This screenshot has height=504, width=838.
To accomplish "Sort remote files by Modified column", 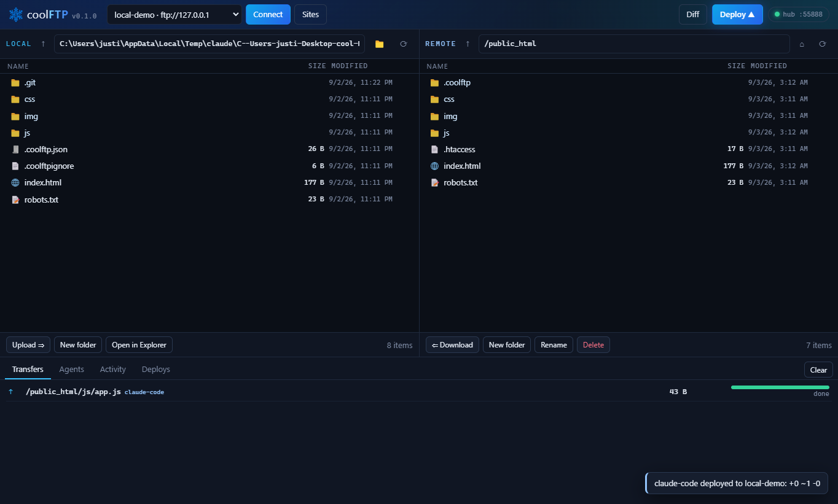I will coord(769,66).
